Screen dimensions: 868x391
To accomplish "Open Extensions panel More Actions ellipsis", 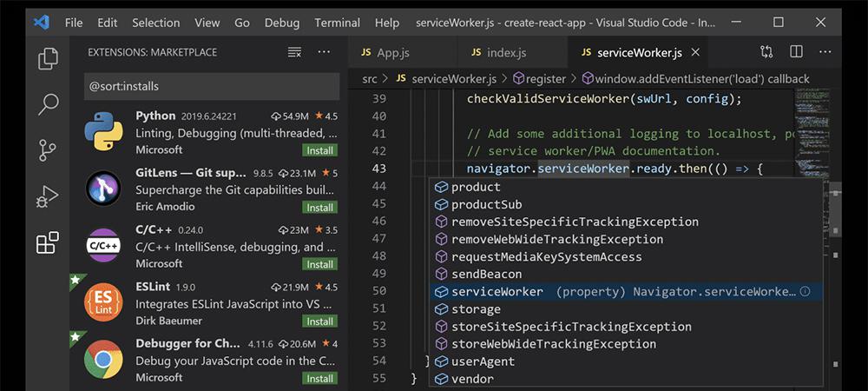I will pos(324,52).
